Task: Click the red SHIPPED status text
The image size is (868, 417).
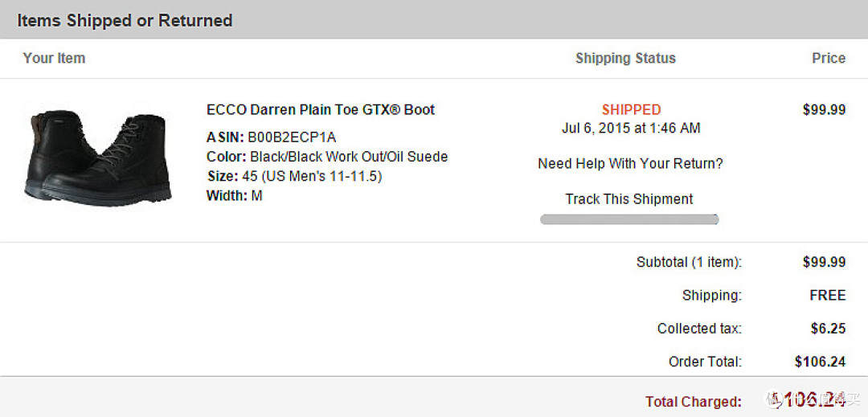Action: (631, 110)
